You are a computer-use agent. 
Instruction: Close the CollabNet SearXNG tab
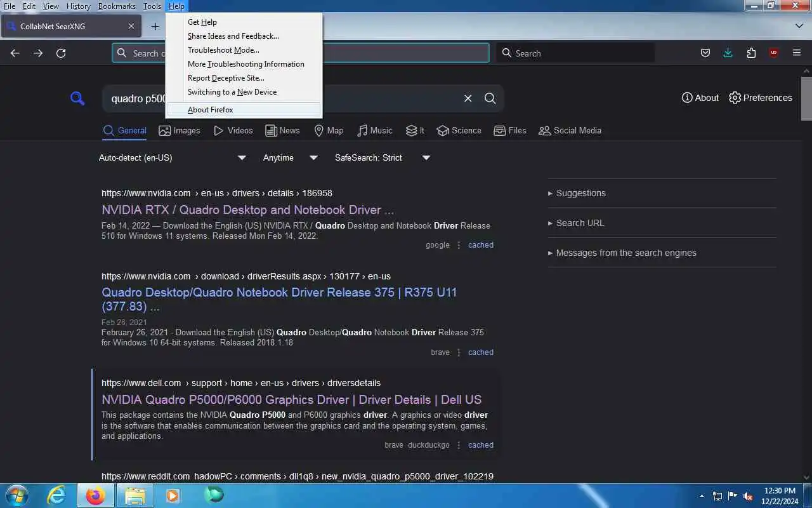pyautogui.click(x=131, y=26)
